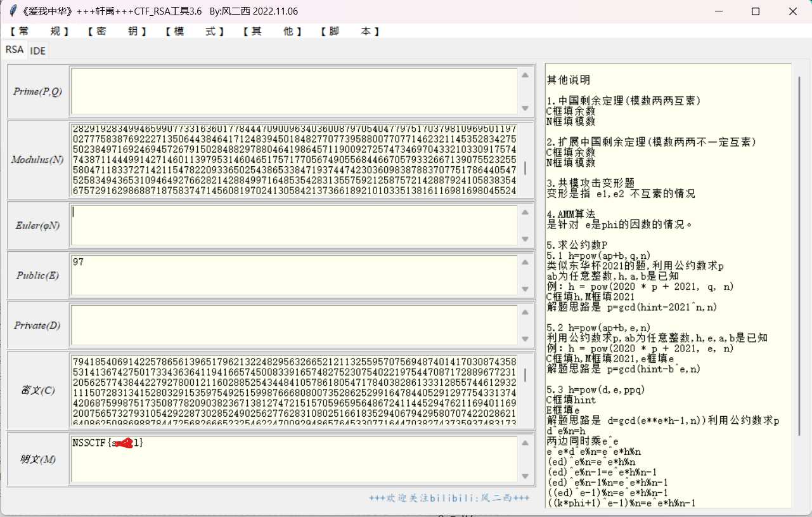Screen dimensions: 812x517
Task: Click the 4.AMM算法 line
Action: point(571,214)
